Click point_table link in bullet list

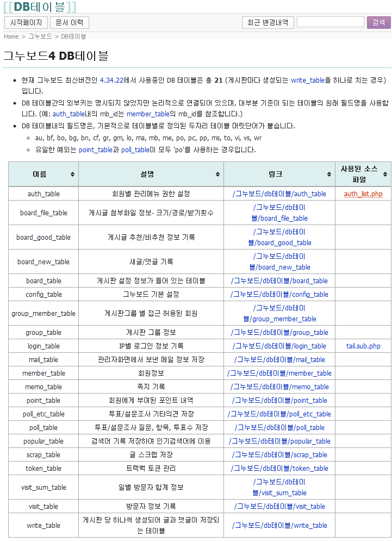pyautogui.click(x=97, y=149)
